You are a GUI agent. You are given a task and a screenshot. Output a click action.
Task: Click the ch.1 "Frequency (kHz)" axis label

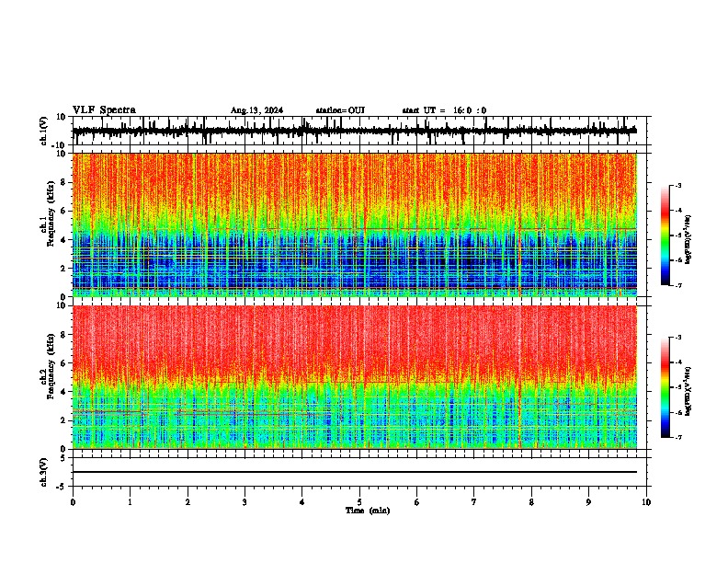(x=51, y=214)
